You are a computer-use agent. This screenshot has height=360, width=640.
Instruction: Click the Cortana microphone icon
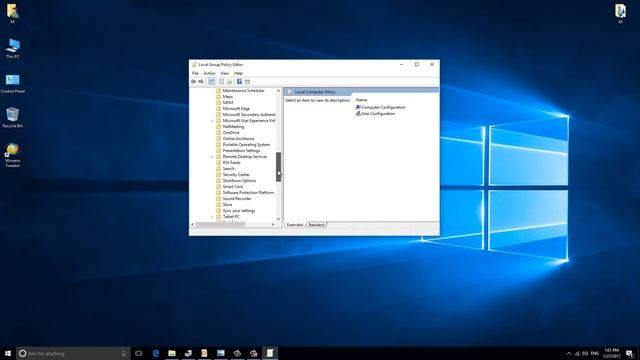[124, 353]
